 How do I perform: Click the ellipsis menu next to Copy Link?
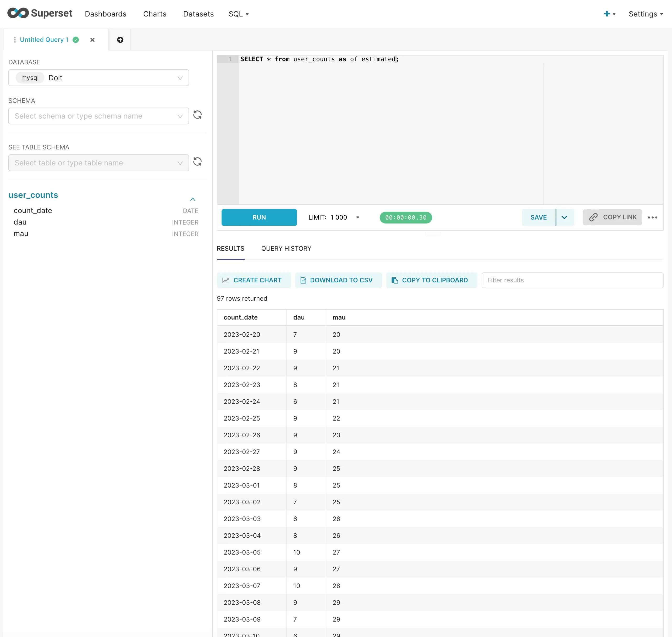pos(653,217)
